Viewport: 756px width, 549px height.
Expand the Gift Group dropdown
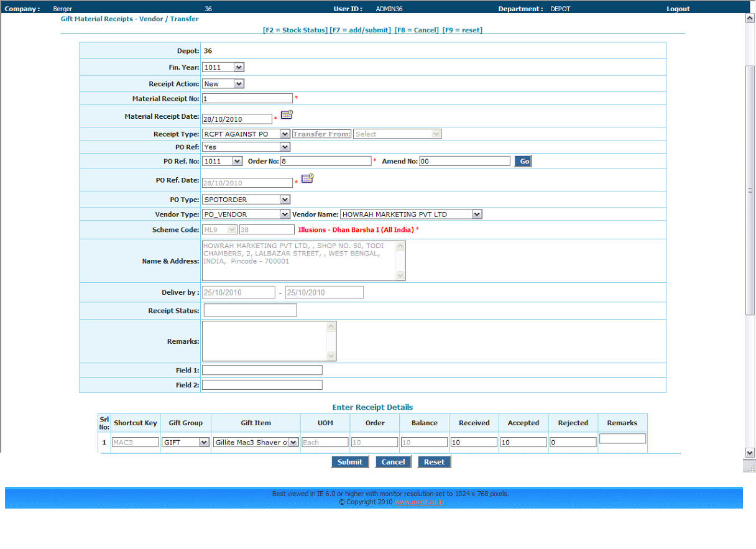pyautogui.click(x=185, y=443)
